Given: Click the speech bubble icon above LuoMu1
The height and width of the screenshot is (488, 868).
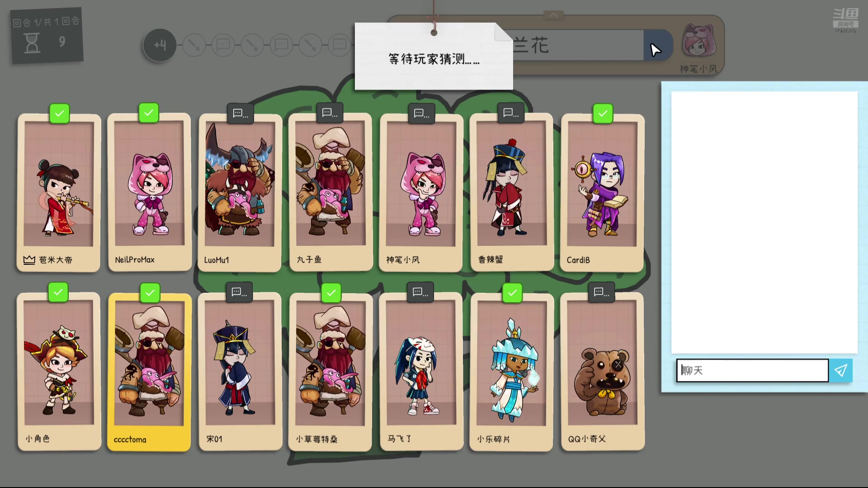Looking at the screenshot, I should pos(240,113).
